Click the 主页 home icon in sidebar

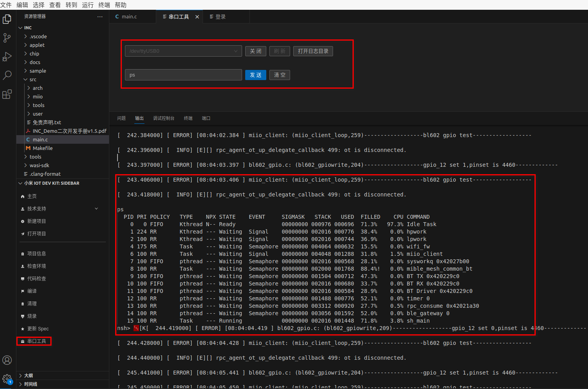click(23, 196)
